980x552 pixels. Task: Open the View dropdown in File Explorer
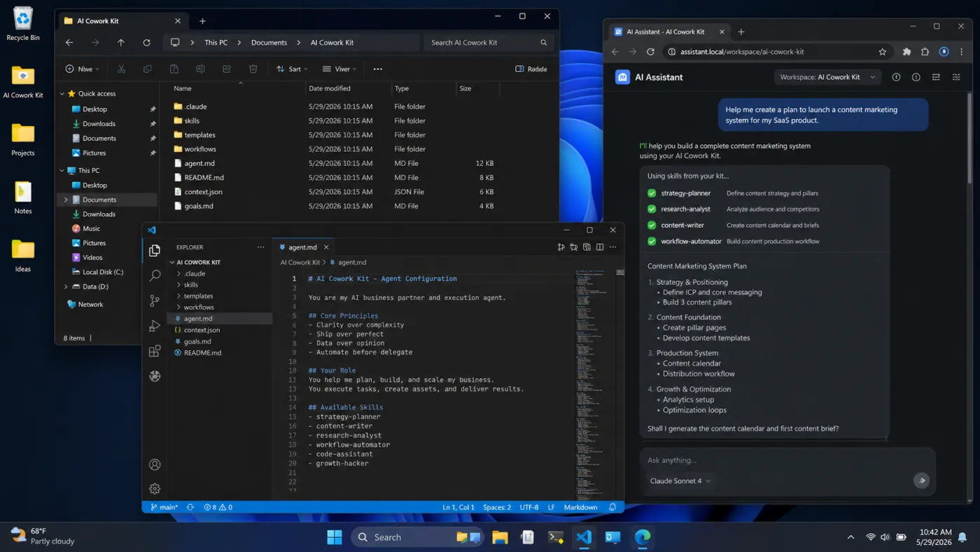(x=339, y=69)
